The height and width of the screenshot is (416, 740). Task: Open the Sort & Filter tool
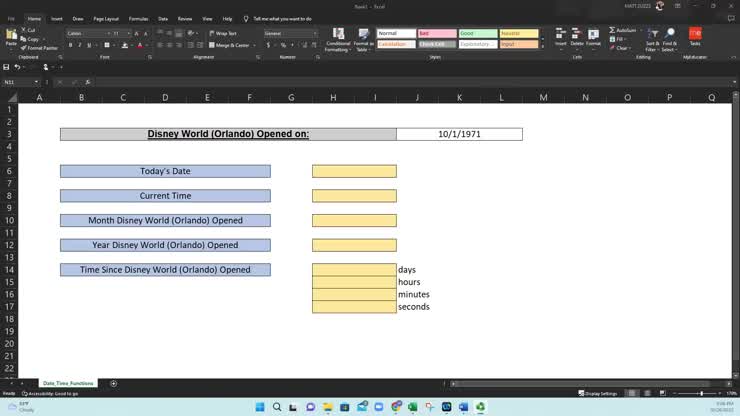click(x=652, y=37)
